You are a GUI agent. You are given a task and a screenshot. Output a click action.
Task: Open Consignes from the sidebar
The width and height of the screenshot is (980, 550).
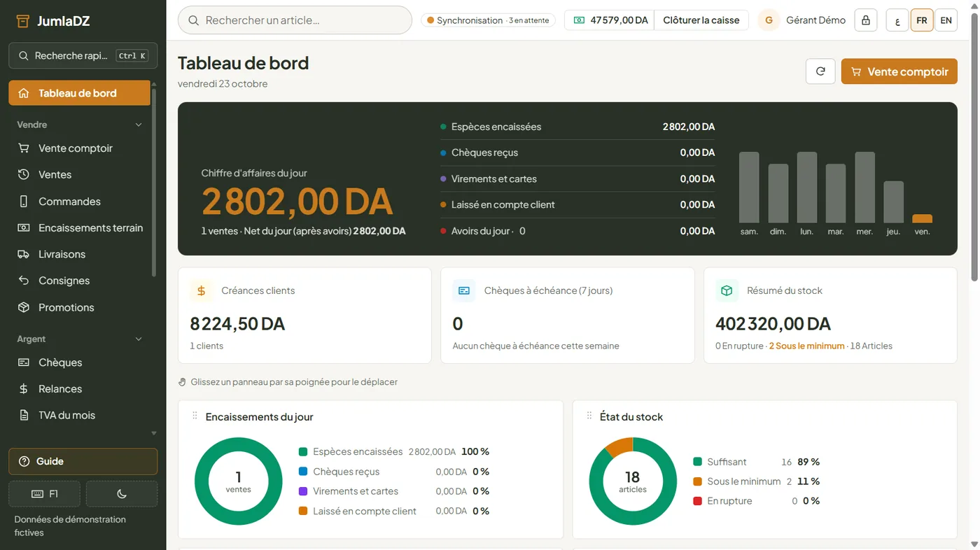(79, 281)
